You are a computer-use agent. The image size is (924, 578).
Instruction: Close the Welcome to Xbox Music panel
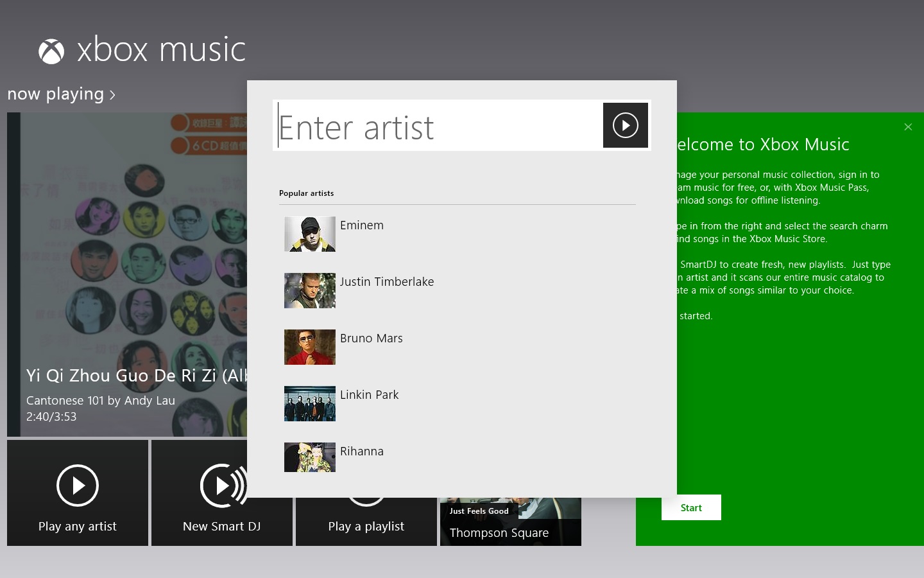click(x=908, y=127)
